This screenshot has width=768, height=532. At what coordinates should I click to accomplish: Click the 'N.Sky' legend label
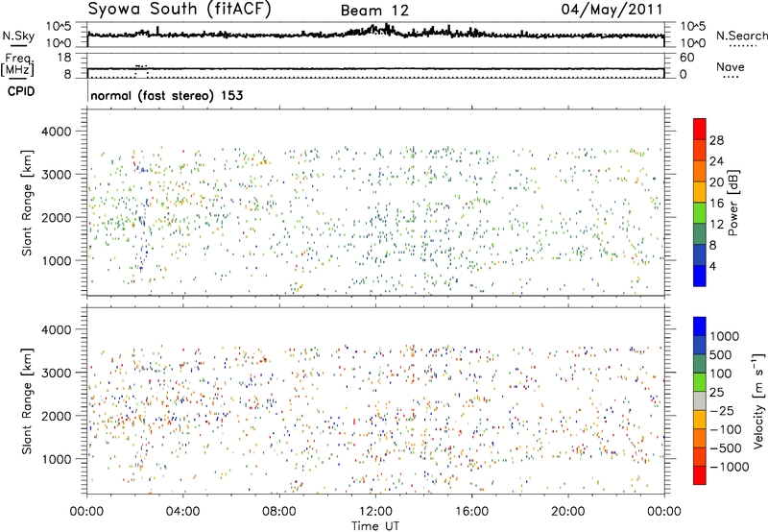click(18, 36)
